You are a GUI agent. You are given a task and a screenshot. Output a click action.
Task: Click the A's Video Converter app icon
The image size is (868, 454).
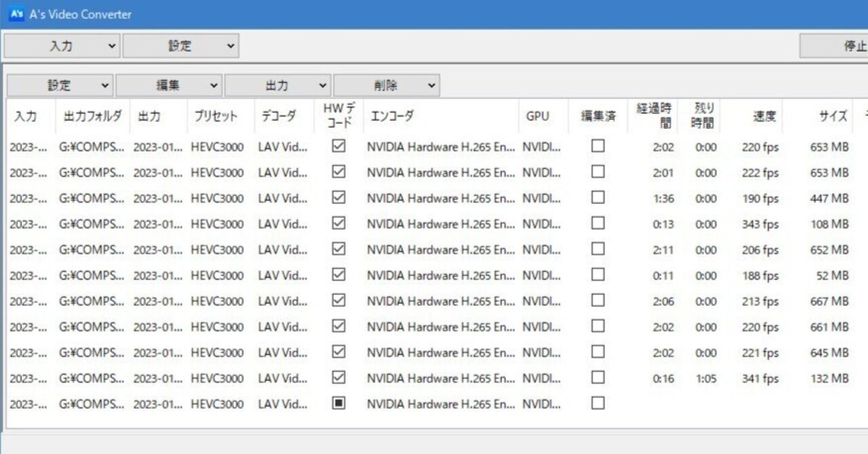coord(17,14)
